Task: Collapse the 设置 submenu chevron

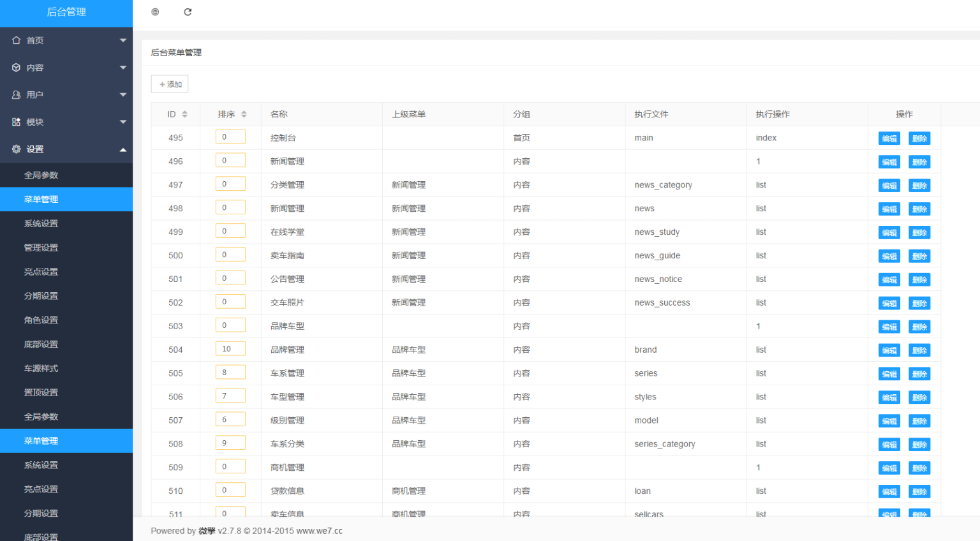Action: point(123,149)
